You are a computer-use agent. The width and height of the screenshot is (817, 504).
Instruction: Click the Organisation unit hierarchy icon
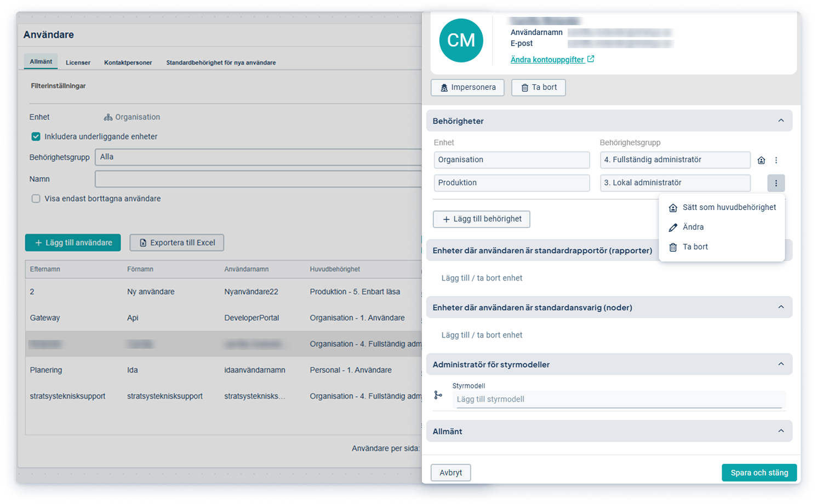point(108,117)
